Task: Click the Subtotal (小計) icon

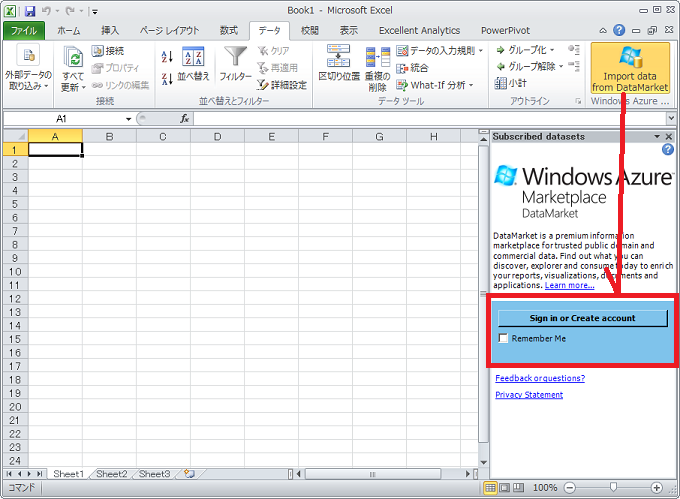Action: pos(500,83)
